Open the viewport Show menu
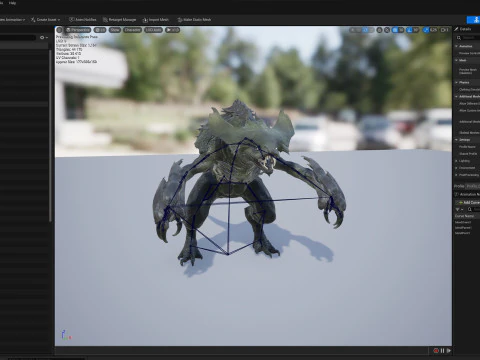Image resolution: width=480 pixels, height=360 pixels. point(115,30)
